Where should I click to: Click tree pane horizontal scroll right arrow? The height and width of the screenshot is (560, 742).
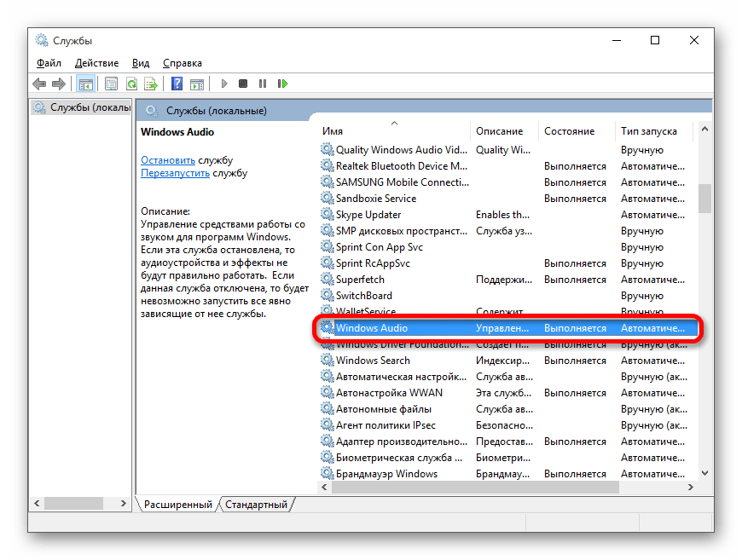[124, 503]
